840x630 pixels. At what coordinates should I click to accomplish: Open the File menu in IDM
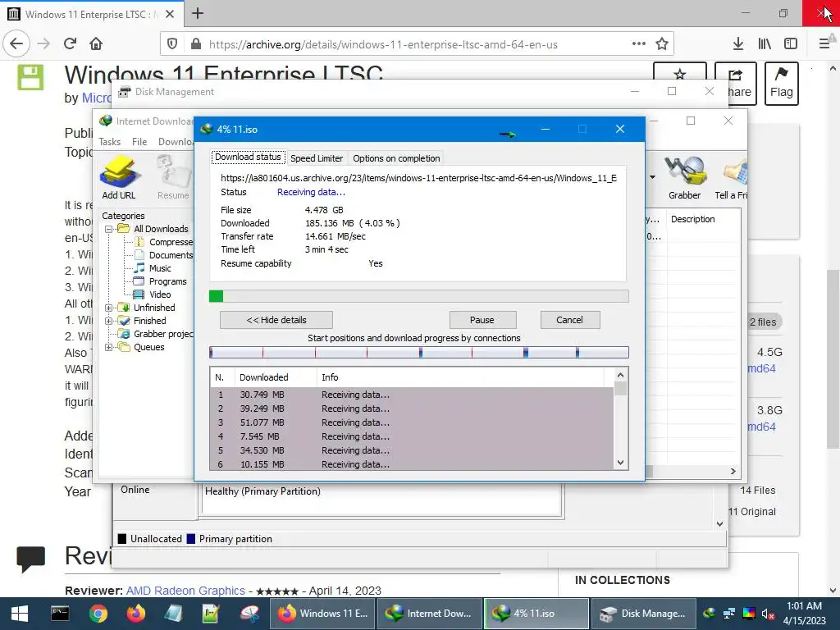(x=139, y=142)
